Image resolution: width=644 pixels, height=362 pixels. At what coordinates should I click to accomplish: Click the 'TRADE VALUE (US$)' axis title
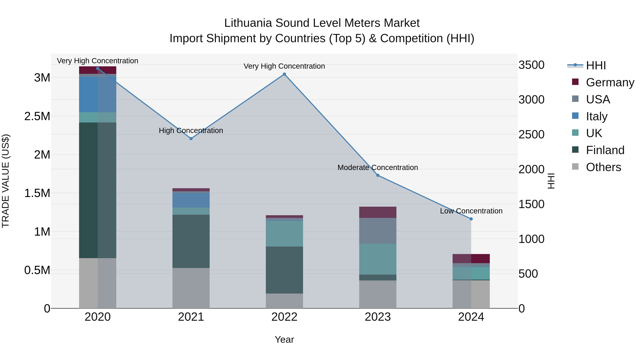coord(6,181)
